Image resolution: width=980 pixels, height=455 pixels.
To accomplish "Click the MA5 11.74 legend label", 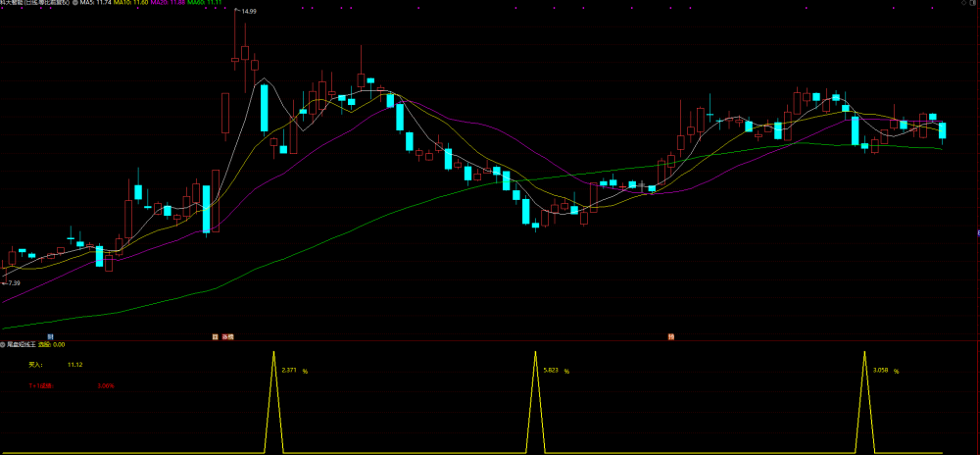I will [95, 3].
